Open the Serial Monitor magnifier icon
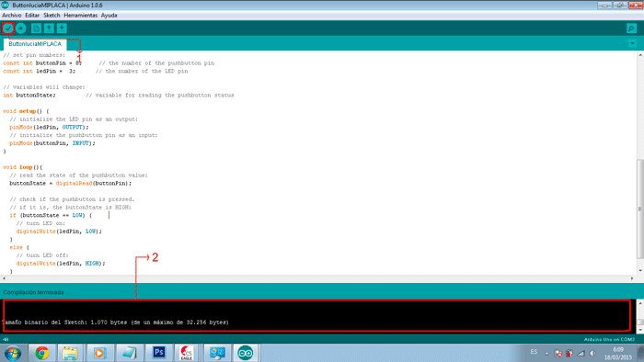Image resolution: width=644 pixels, height=362 pixels. coord(632,28)
